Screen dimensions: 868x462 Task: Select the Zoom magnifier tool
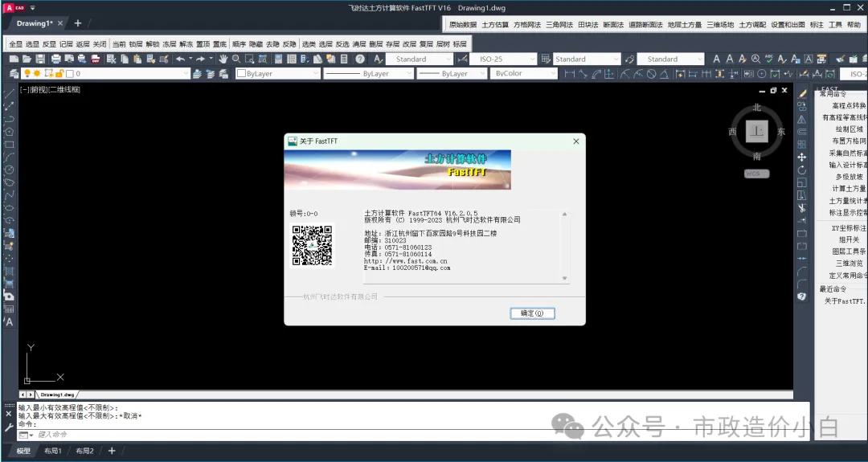tap(236, 59)
